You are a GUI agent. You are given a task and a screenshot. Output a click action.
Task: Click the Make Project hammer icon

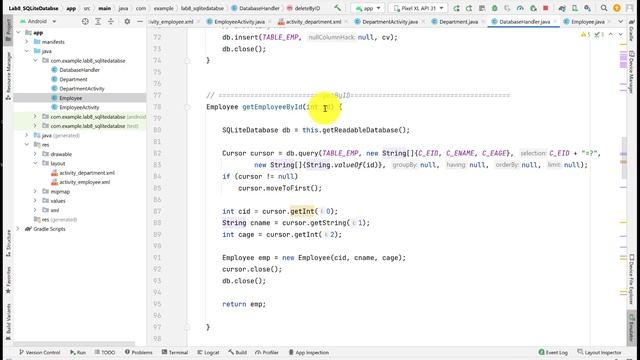pos(337,8)
